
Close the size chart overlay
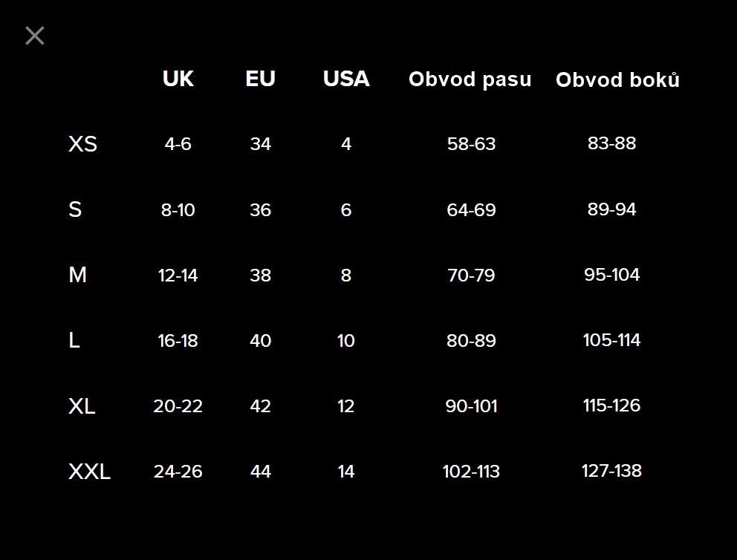[35, 36]
